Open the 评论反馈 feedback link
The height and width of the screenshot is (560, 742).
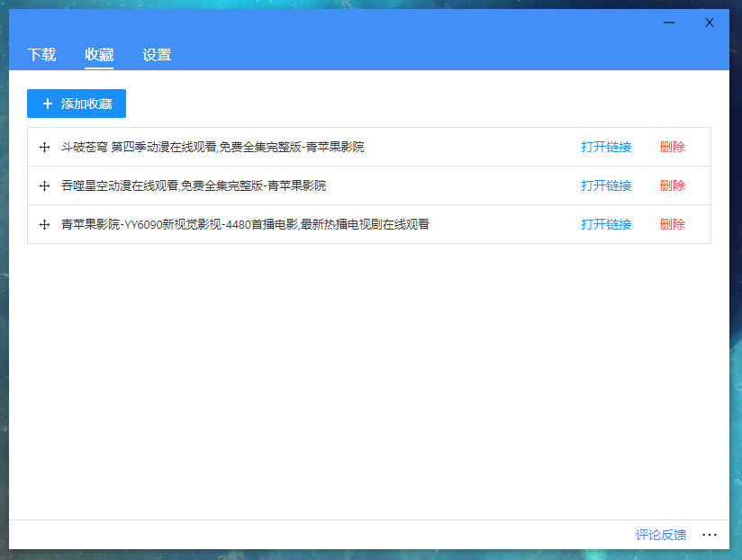[661, 535]
